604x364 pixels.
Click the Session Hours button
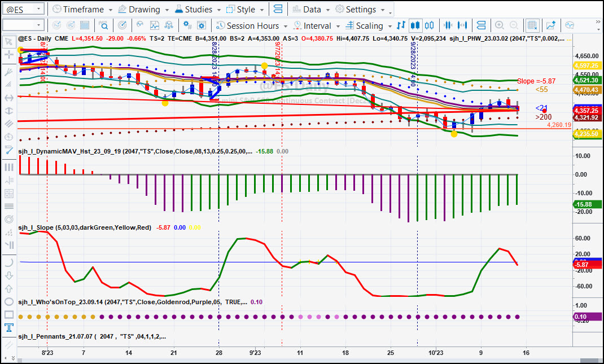pyautogui.click(x=248, y=25)
